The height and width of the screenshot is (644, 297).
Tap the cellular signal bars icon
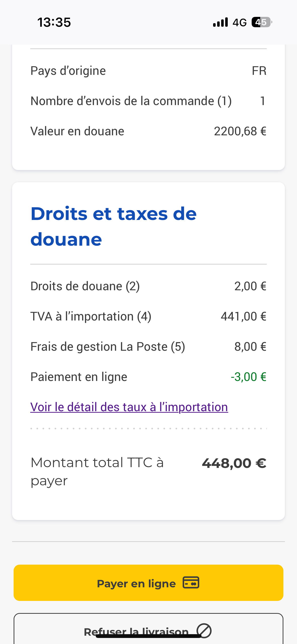220,22
